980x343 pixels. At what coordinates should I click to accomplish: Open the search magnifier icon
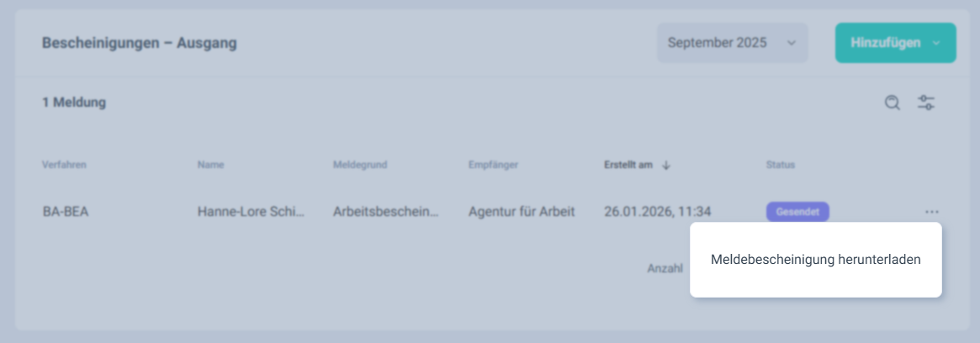[892, 103]
